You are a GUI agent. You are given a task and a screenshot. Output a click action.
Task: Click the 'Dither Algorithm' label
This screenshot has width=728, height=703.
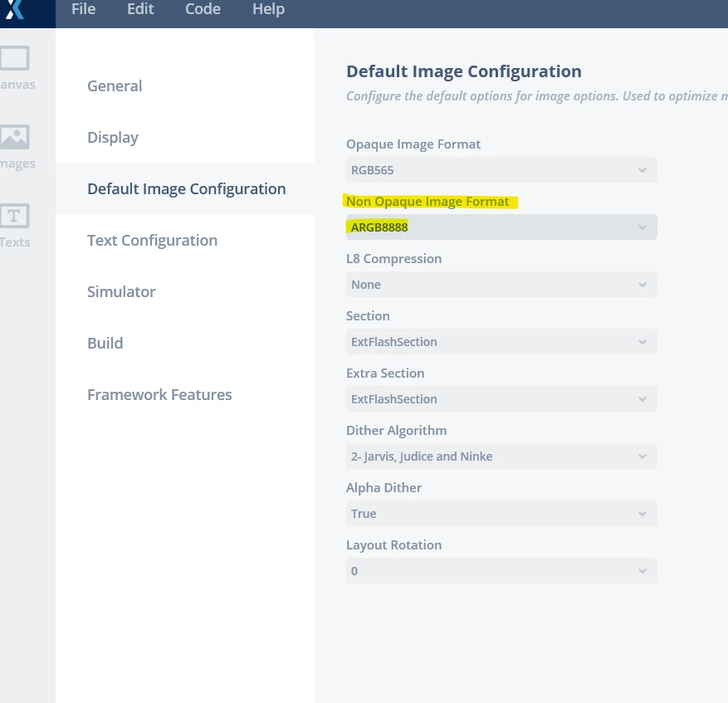pos(397,431)
